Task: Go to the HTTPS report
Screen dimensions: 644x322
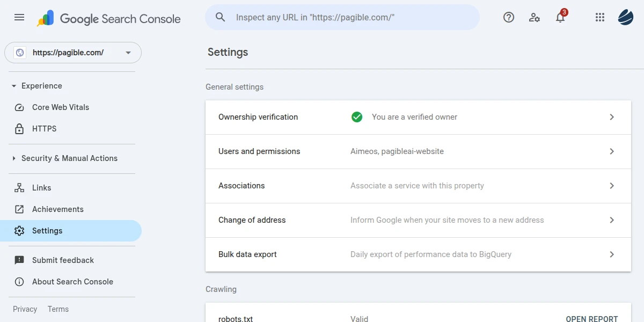Action: click(x=44, y=129)
